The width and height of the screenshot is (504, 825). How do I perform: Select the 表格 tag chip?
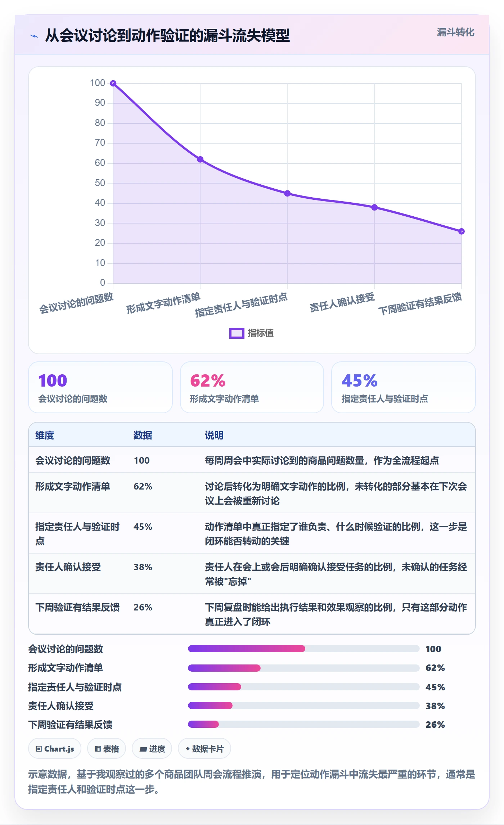(107, 749)
